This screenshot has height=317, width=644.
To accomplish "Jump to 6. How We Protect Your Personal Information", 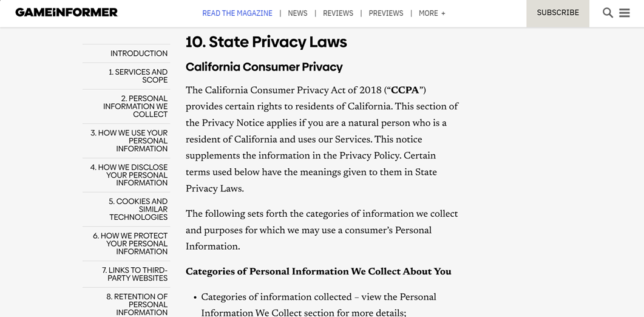I will [x=130, y=244].
